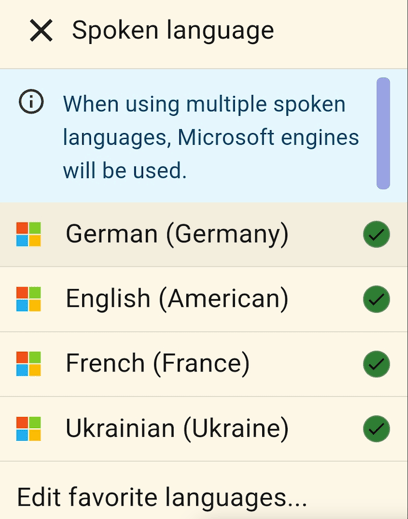Click the words "Microsoft engines" in notice
This screenshot has height=519, width=408.
tap(268, 137)
